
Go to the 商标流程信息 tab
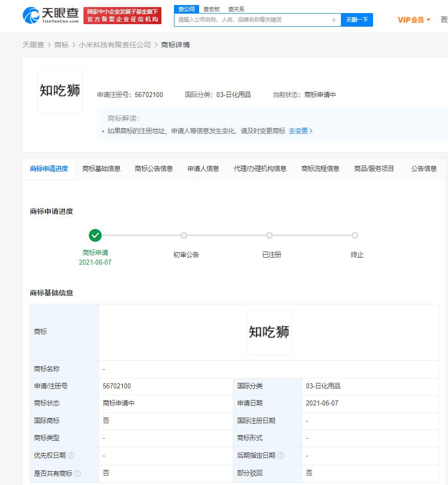[x=320, y=169]
